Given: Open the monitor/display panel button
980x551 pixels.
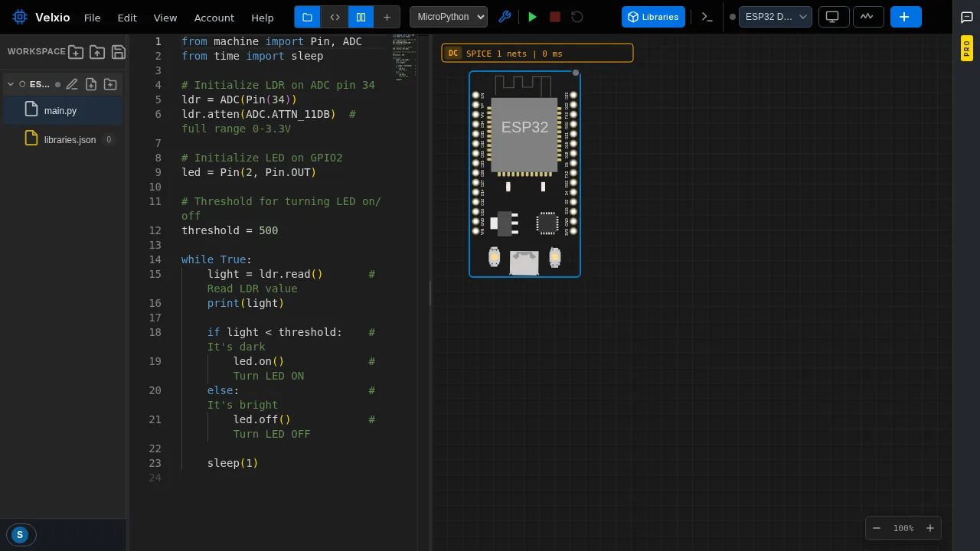Looking at the screenshot, I should point(832,17).
